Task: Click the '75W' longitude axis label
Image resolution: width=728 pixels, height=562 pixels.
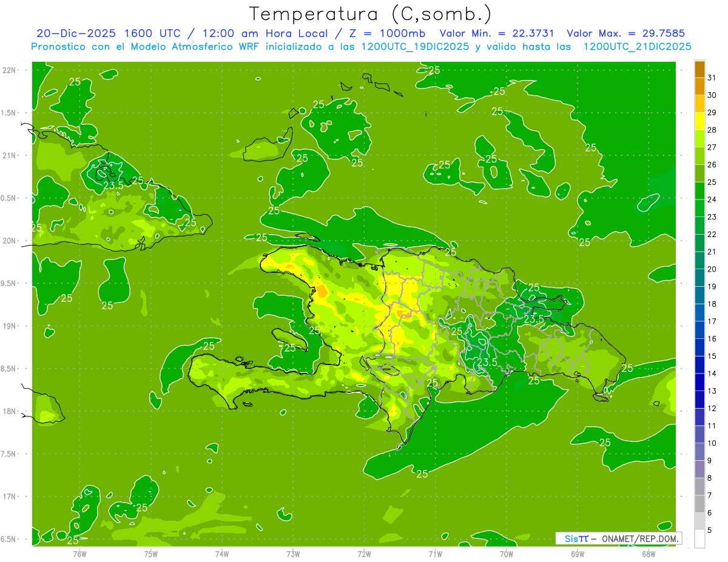Action: tap(151, 553)
